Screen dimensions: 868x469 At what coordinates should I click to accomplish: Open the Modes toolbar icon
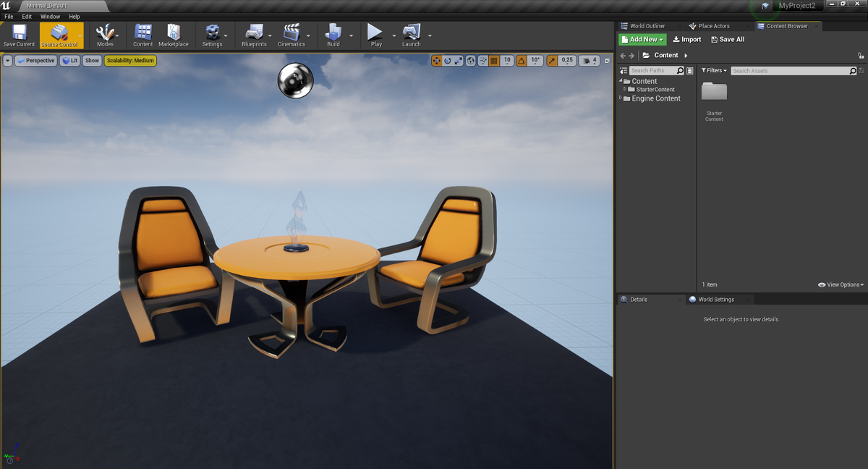(x=106, y=35)
